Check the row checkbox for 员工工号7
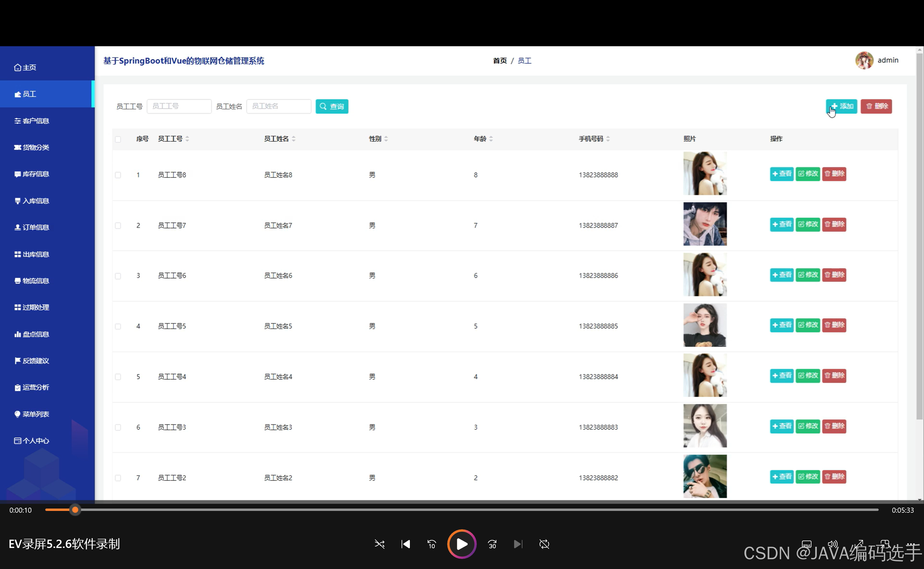 [118, 226]
